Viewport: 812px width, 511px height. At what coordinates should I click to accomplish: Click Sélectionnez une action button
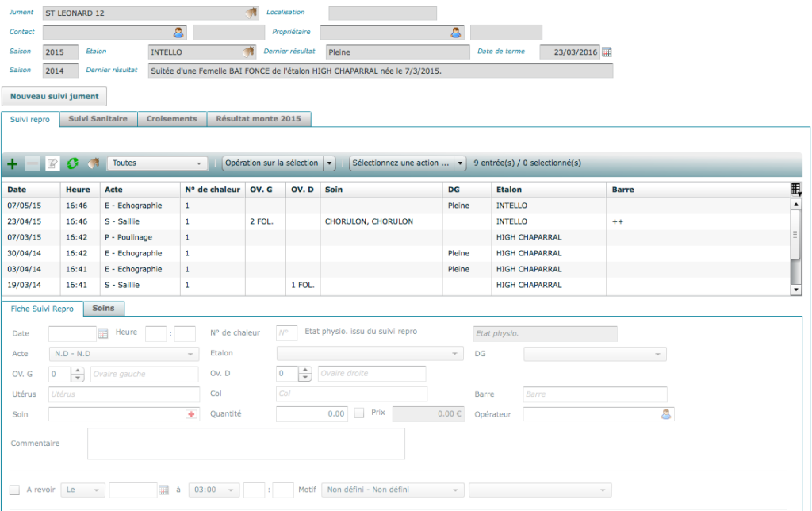coord(401,163)
